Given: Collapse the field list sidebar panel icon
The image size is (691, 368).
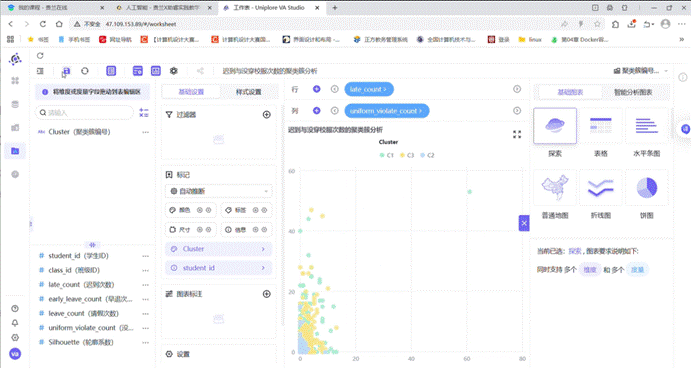Looking at the screenshot, I should (40, 71).
